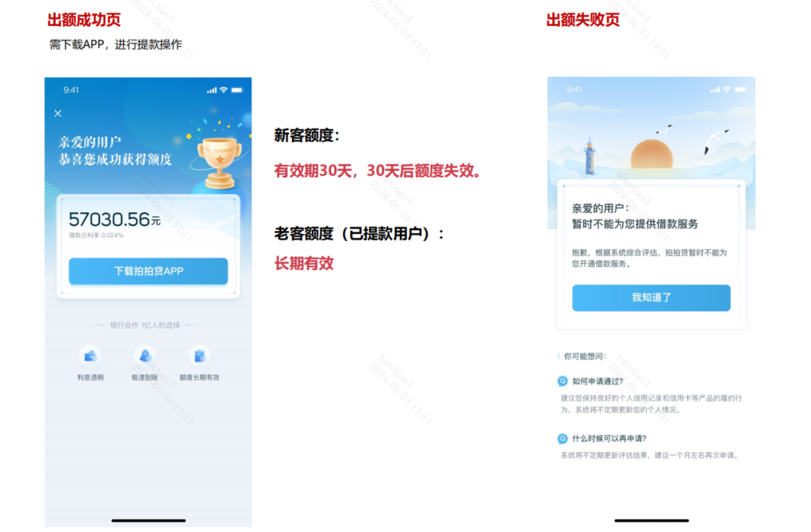Open the 什么时候可以再申请? question icon

click(562, 439)
